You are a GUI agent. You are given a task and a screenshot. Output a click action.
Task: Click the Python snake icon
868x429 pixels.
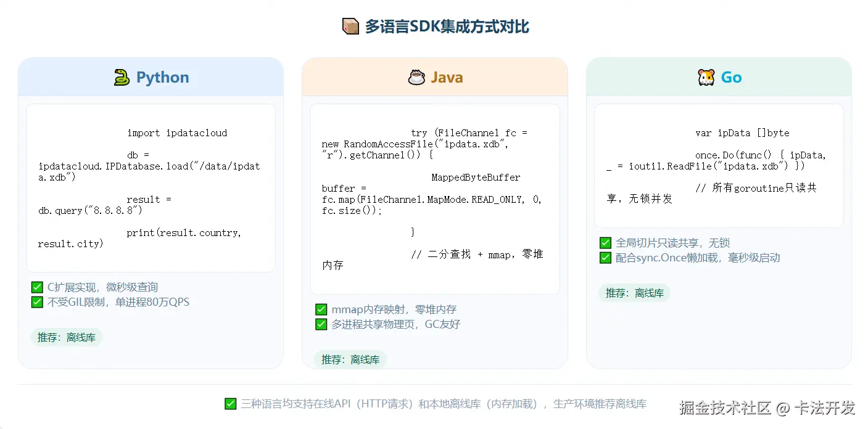point(121,77)
